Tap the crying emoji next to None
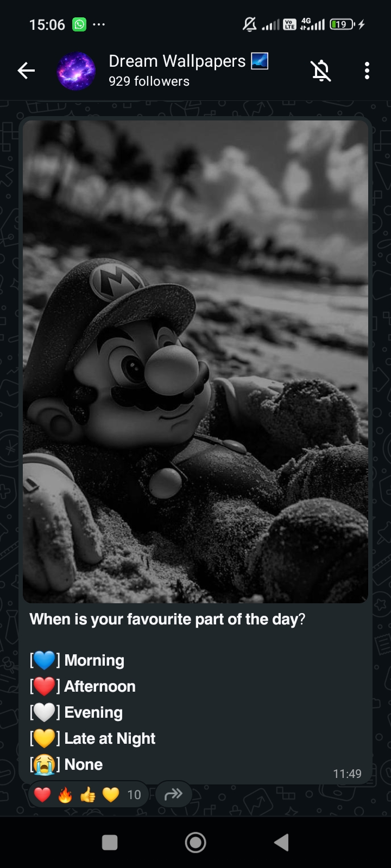The width and height of the screenshot is (391, 868). point(45,764)
